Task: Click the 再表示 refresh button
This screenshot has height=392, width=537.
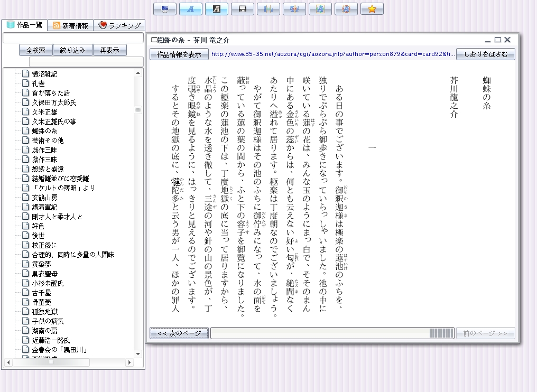Action: [109, 50]
